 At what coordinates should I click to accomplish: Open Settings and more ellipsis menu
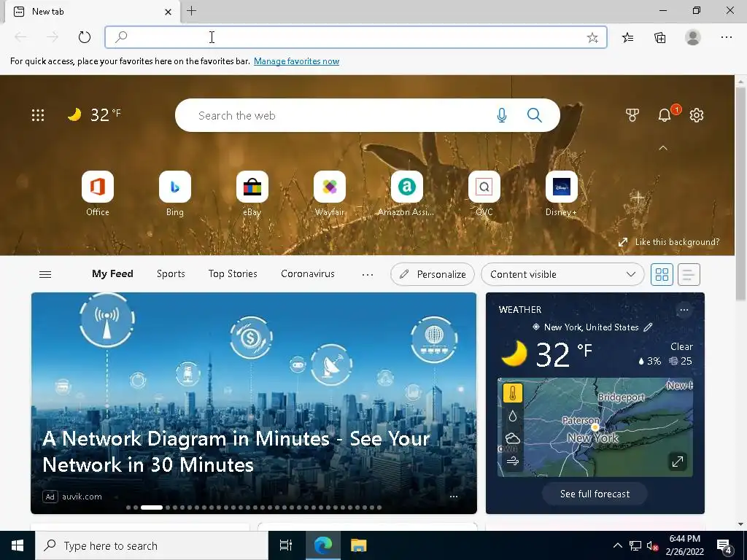pos(726,37)
